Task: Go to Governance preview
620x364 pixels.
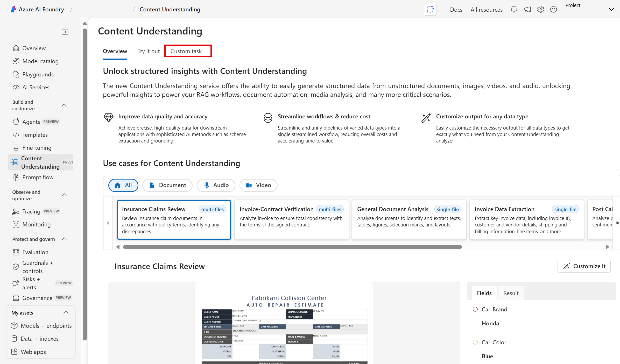Action: [37, 298]
